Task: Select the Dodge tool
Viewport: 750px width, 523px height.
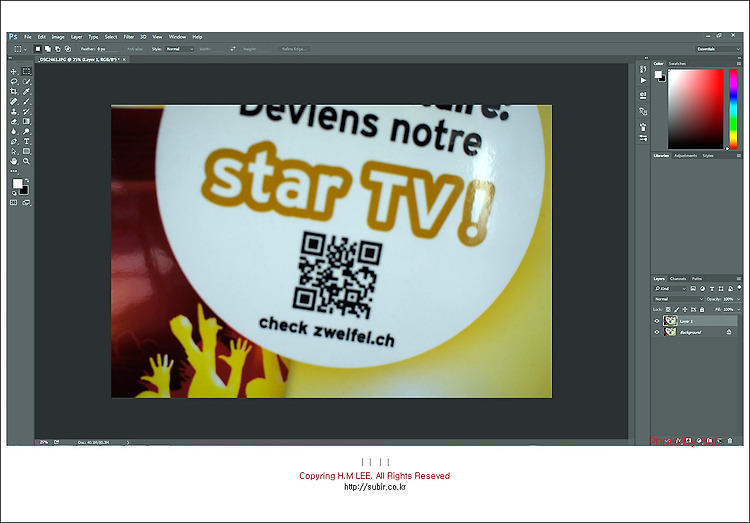Action: 26,132
